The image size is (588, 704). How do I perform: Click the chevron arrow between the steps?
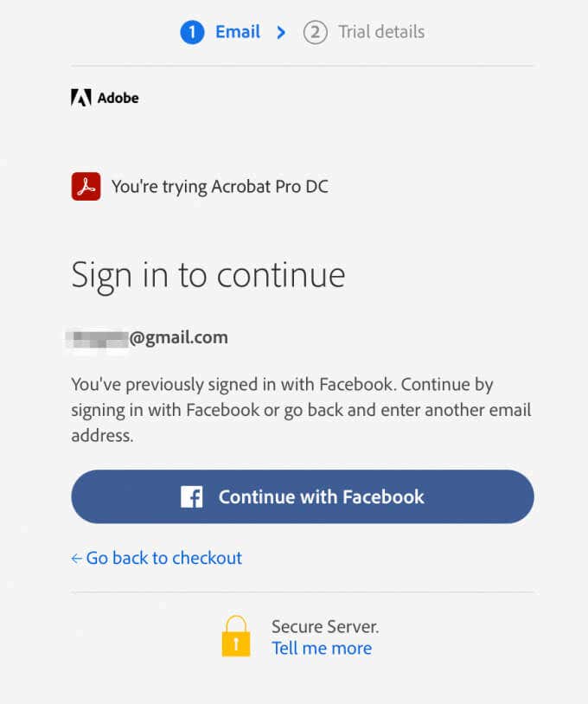tap(281, 33)
